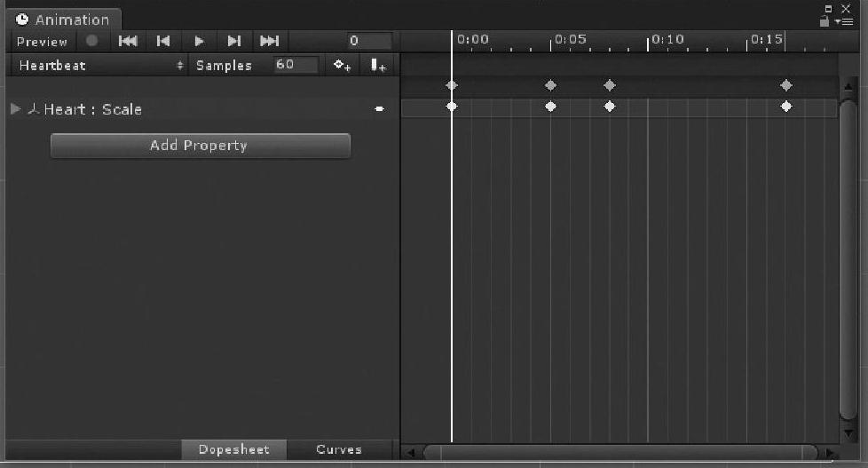868x468 pixels.
Task: Go to end of clip
Action: [x=270, y=41]
